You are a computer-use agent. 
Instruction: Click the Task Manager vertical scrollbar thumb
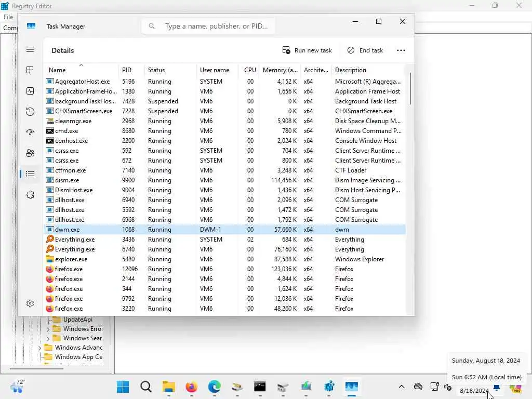coord(410,88)
